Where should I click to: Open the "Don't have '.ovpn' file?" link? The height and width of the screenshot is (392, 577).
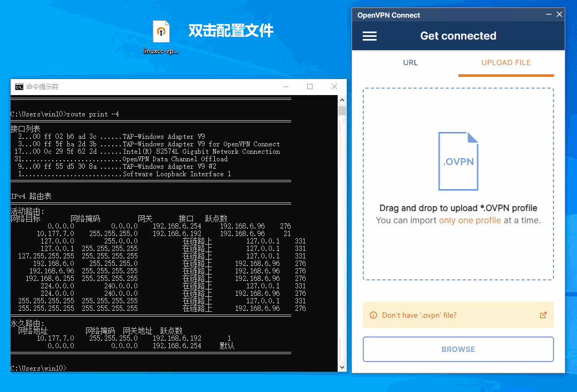click(x=419, y=315)
